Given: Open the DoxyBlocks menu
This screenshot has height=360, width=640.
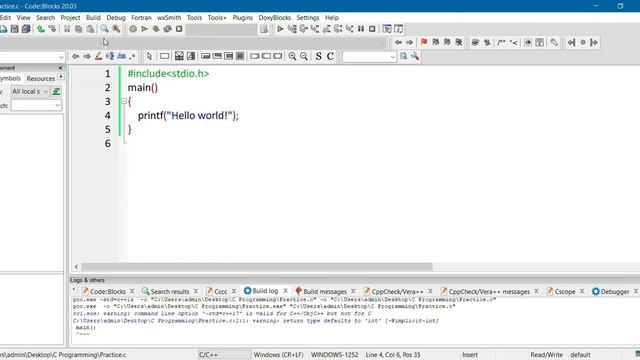Looking at the screenshot, I should pos(275,18).
